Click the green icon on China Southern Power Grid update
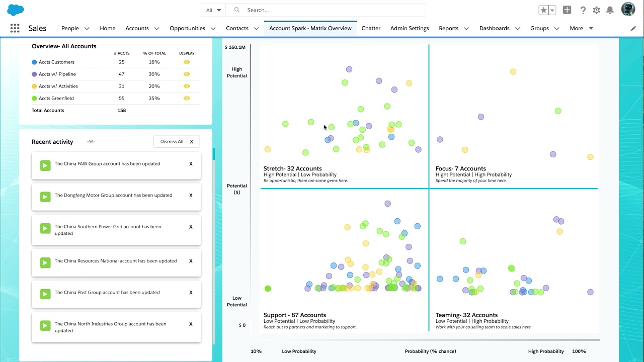This screenshot has width=644, height=362. [x=45, y=229]
